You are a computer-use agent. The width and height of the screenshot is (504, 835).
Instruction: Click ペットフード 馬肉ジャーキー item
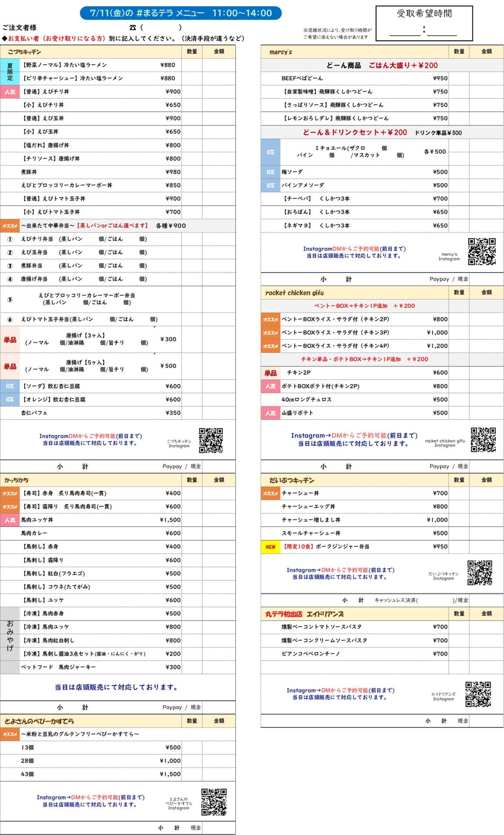click(x=58, y=667)
